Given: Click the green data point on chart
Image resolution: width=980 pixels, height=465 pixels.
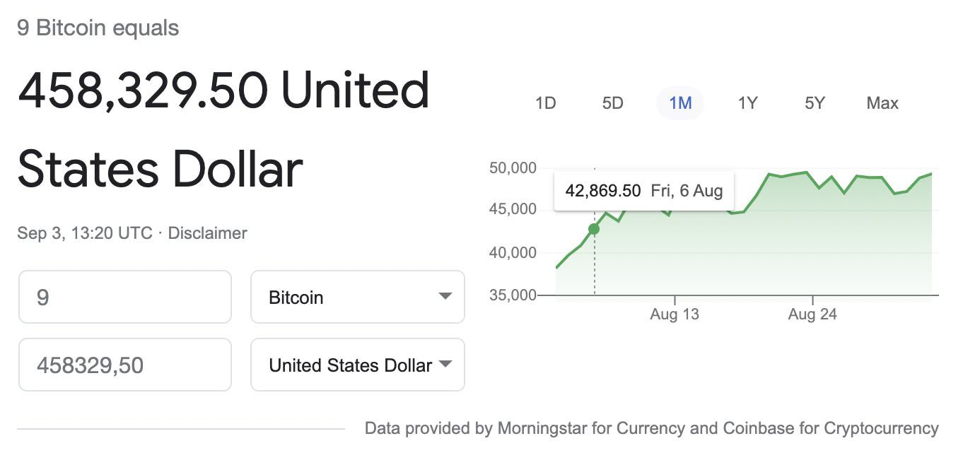Looking at the screenshot, I should point(594,229).
